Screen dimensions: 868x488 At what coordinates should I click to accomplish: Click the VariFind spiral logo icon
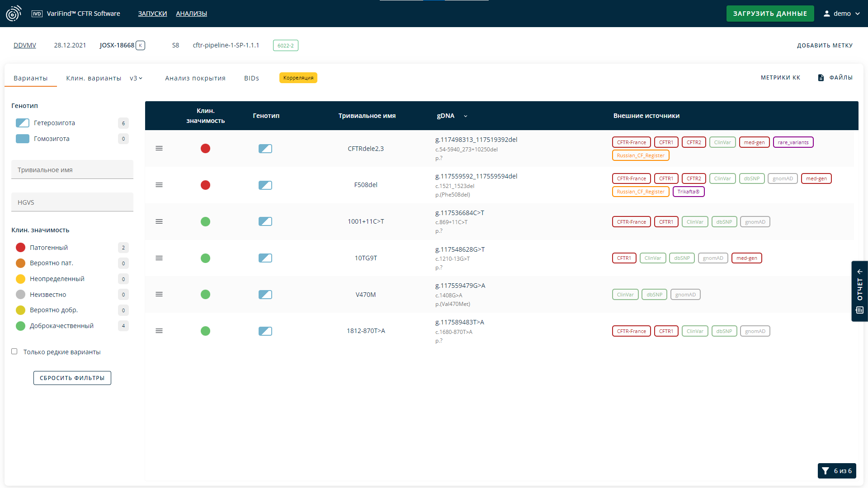pyautogui.click(x=14, y=14)
